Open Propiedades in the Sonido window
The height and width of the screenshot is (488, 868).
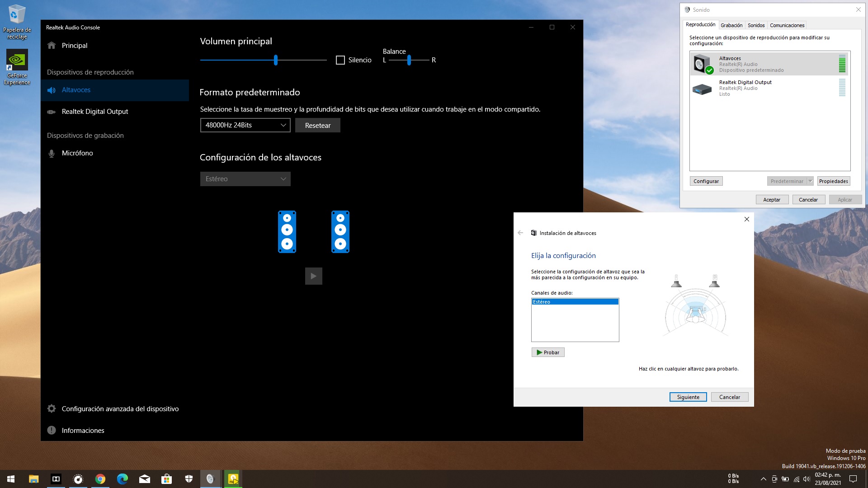click(x=834, y=181)
